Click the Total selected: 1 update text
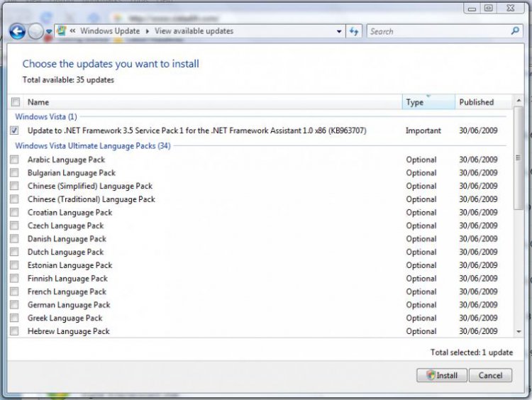The height and width of the screenshot is (400, 532). pos(472,352)
